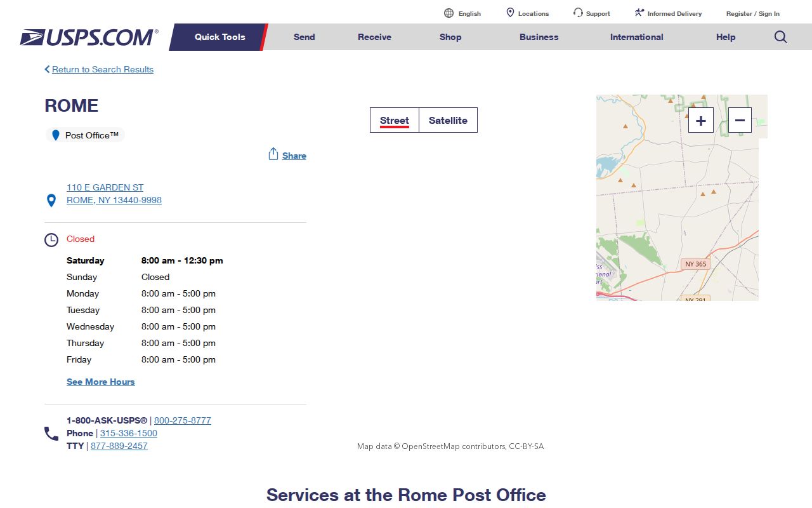
Task: Open the English language selector
Action: tap(469, 13)
